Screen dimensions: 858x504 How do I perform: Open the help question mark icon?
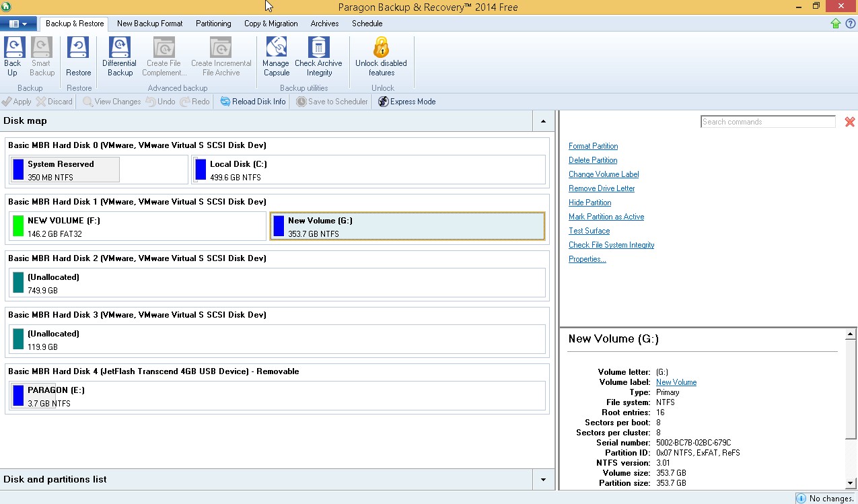click(850, 24)
